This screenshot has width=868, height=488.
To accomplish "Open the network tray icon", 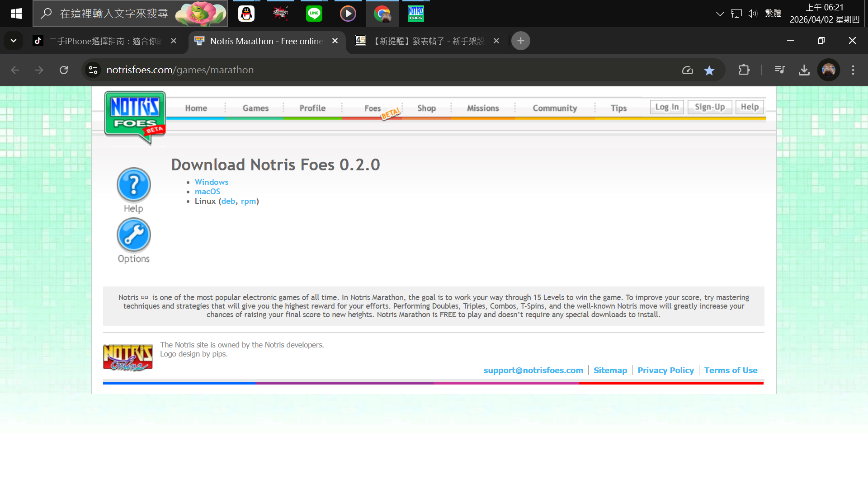I will click(x=736, y=14).
